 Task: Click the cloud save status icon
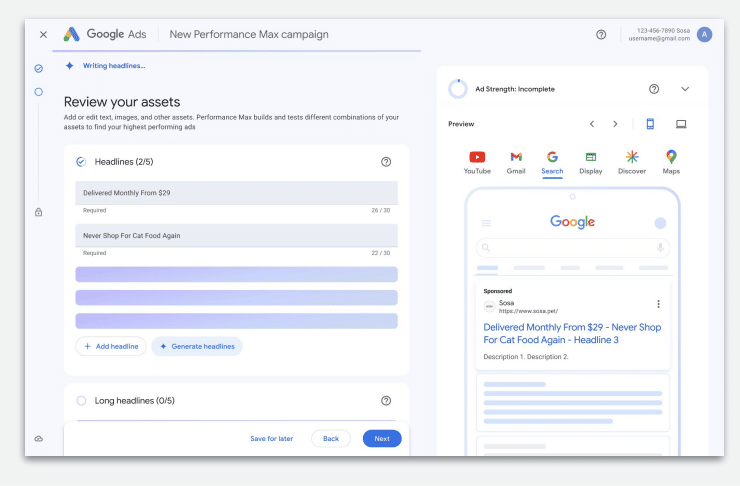39,439
